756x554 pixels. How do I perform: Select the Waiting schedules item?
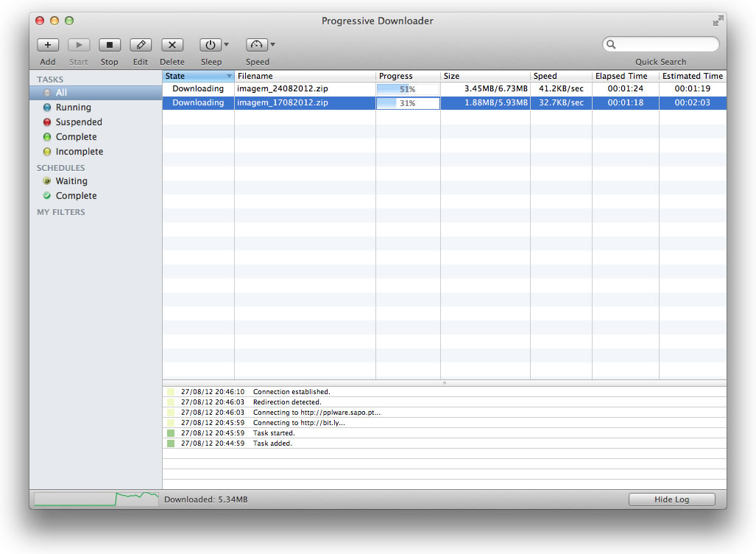[x=71, y=181]
